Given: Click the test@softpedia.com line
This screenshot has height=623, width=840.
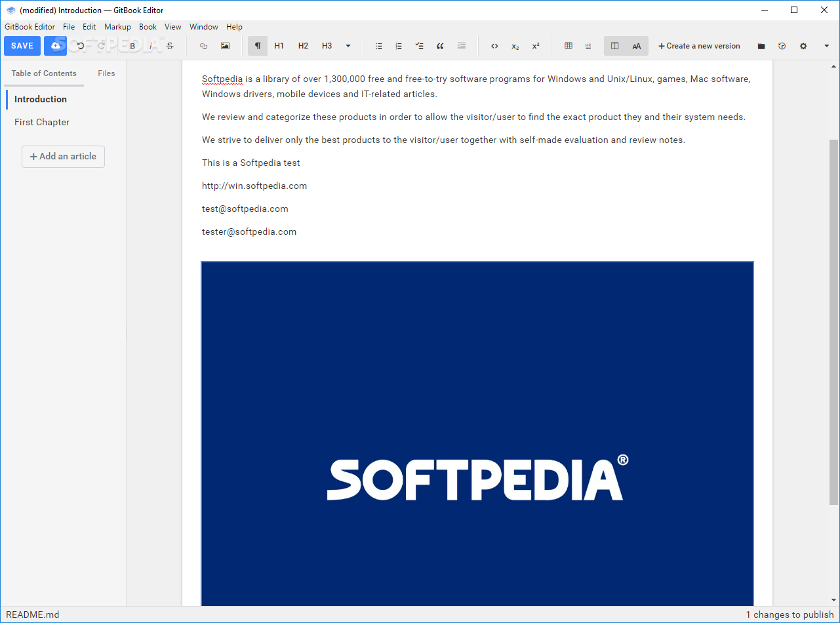Looking at the screenshot, I should pyautogui.click(x=245, y=209).
